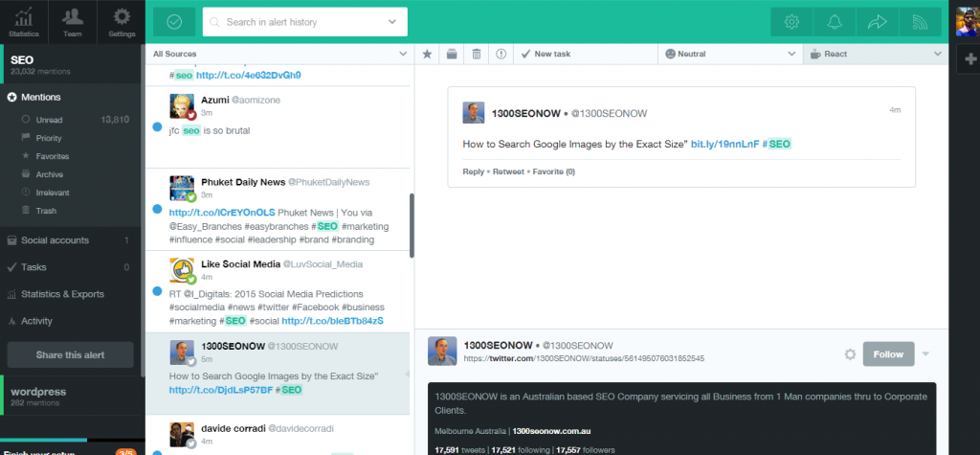This screenshot has height=455, width=980.
Task: Open Azumi's mention 'jfc seo is so brutal'
Action: (x=278, y=127)
